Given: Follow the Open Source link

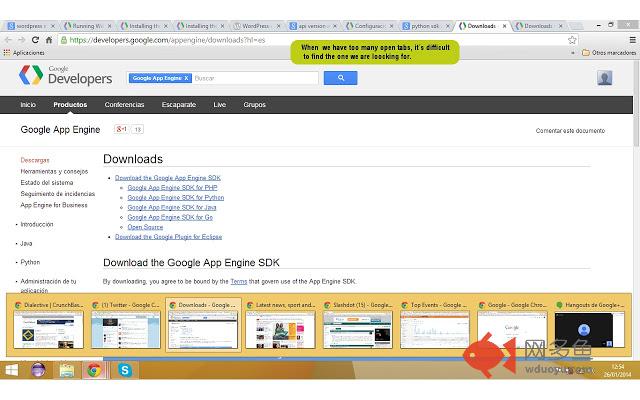Looking at the screenshot, I should [145, 227].
